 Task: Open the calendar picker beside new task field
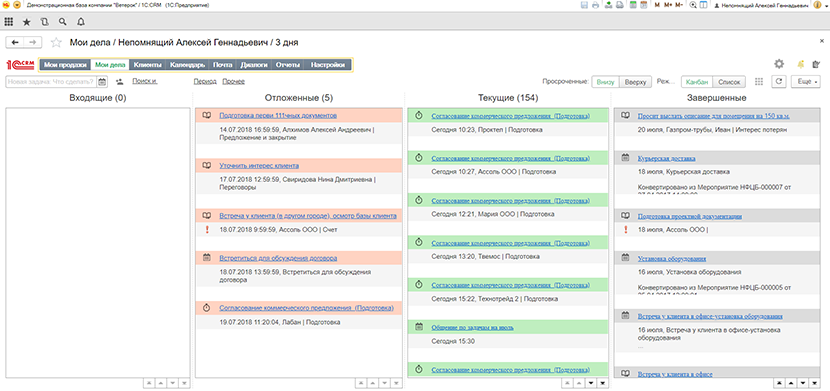(103, 81)
